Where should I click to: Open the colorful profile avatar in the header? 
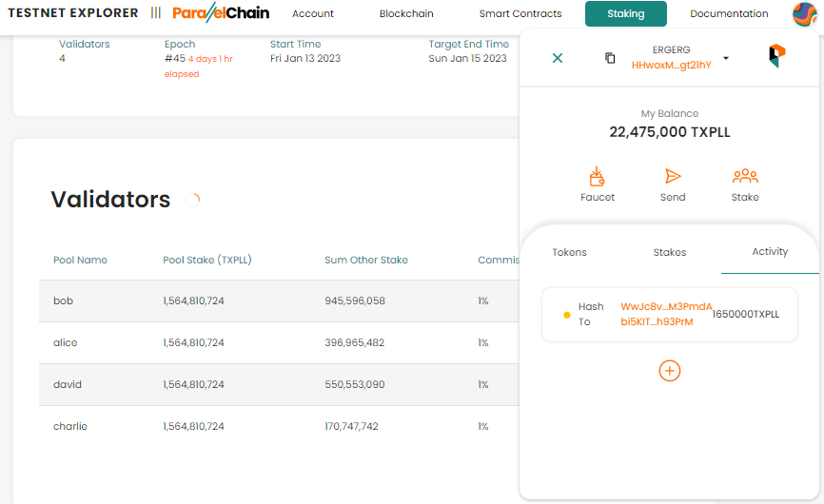pos(805,13)
